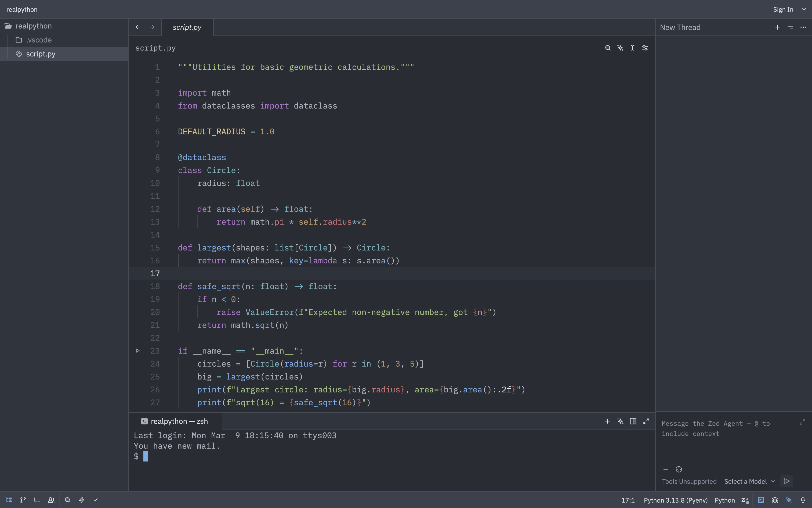
Task: Click the Zed Agent message input field
Action: coord(728,438)
